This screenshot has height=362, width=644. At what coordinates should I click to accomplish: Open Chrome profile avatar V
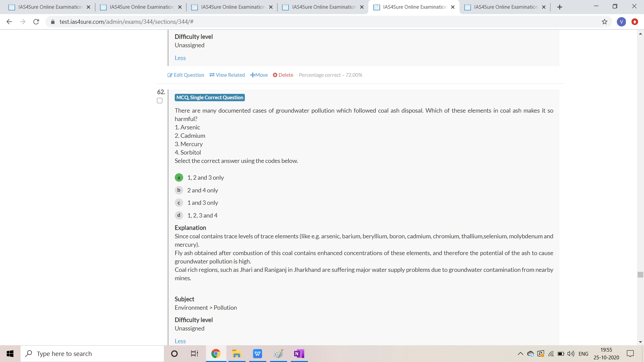pos(621,22)
